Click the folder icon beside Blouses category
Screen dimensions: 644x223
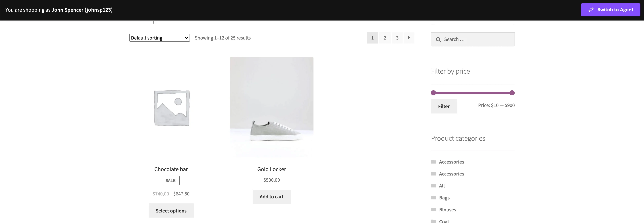coord(433,210)
